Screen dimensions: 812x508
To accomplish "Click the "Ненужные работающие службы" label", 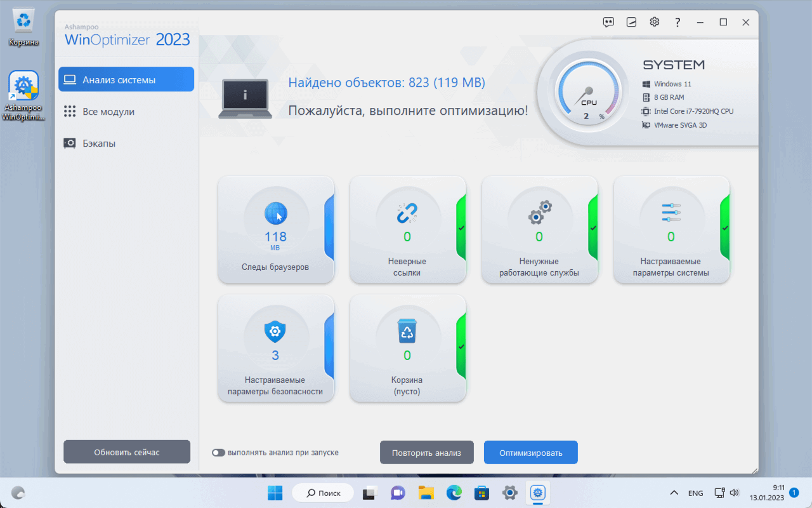I will (x=539, y=267).
